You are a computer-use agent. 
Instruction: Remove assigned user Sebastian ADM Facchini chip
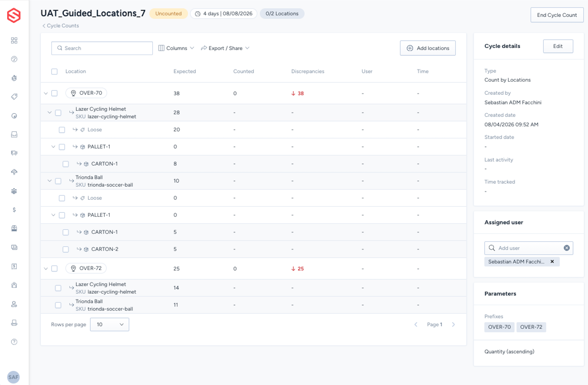pos(552,262)
